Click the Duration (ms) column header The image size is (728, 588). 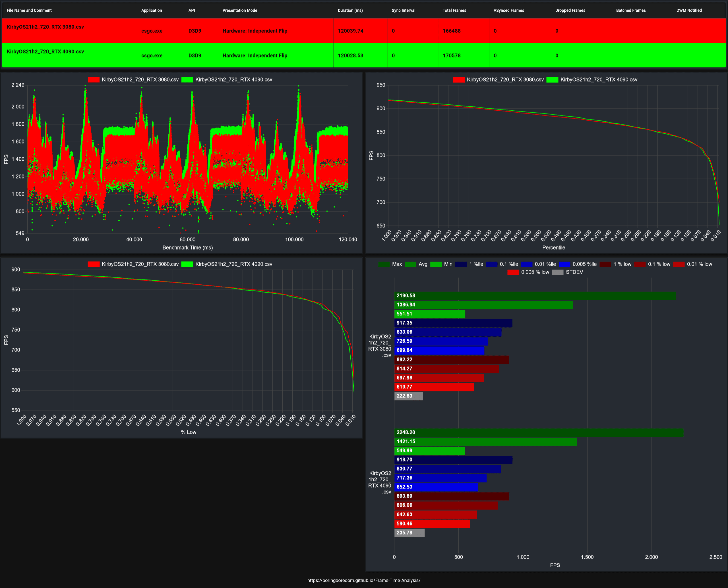tap(350, 11)
